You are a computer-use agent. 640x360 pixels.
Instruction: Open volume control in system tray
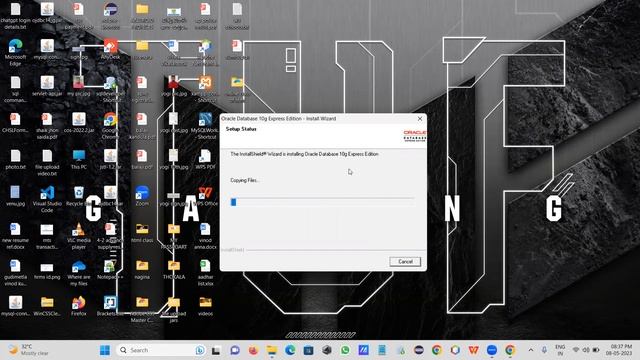pos(586,350)
